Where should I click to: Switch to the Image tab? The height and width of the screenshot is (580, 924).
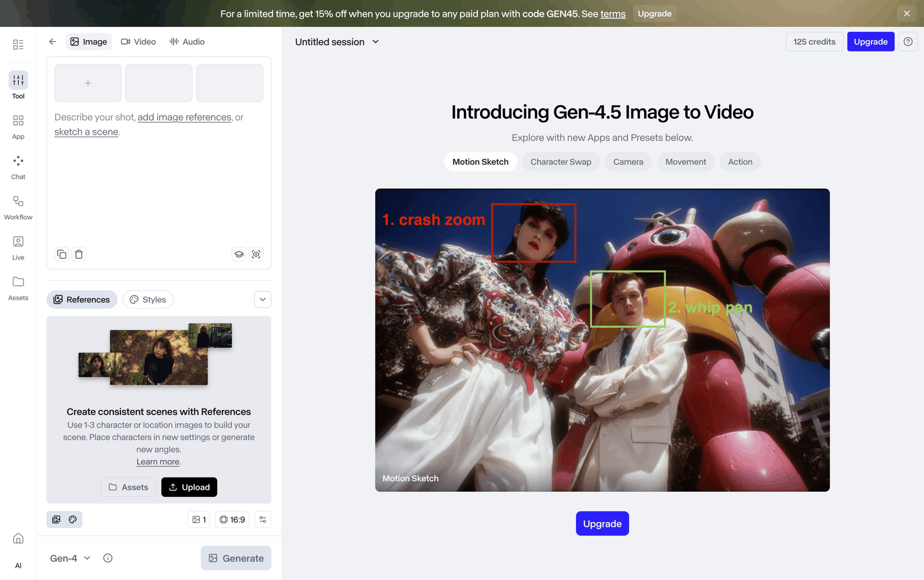pyautogui.click(x=89, y=42)
